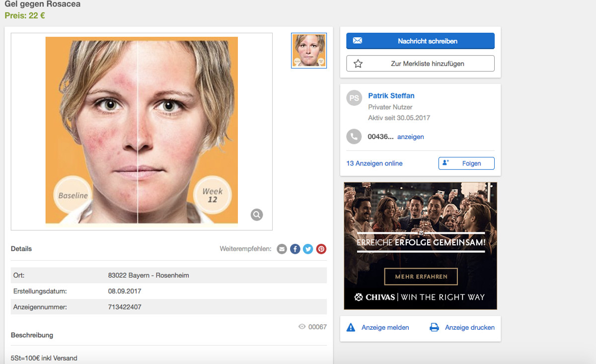Click the PS seller avatar
The image size is (596, 364).
tap(354, 98)
